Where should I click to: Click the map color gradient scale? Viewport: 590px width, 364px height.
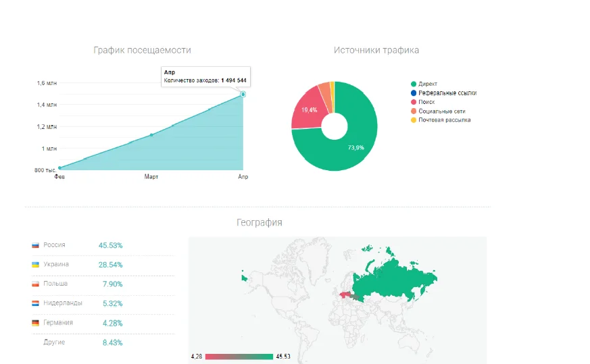click(x=239, y=356)
